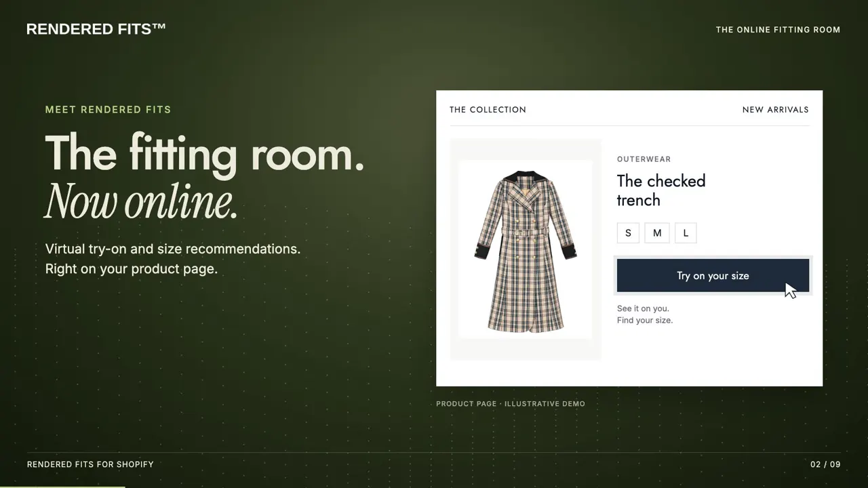Viewport: 868px width, 488px height.
Task: Click the 'The checked trench' product title
Action: (x=661, y=190)
